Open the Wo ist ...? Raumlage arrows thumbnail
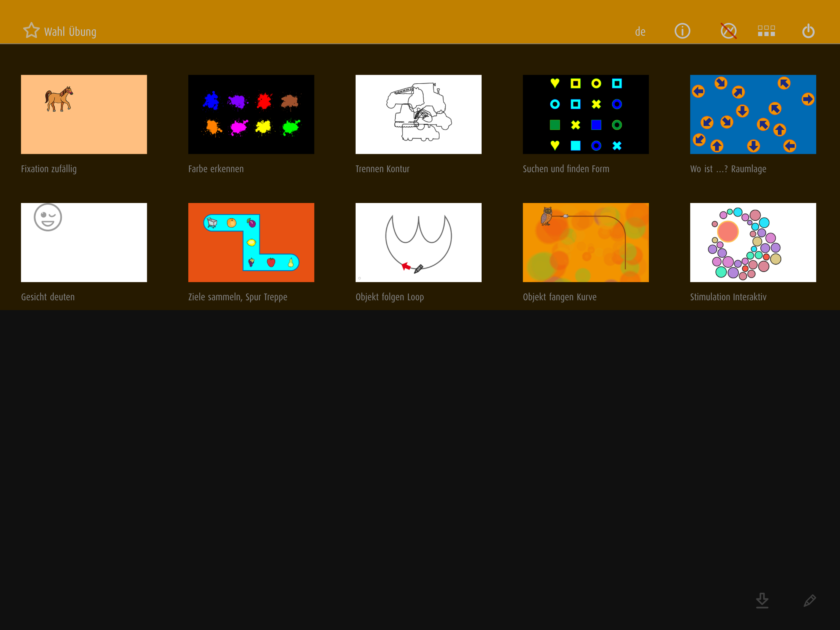Viewport: 840px width, 630px height. click(x=753, y=114)
